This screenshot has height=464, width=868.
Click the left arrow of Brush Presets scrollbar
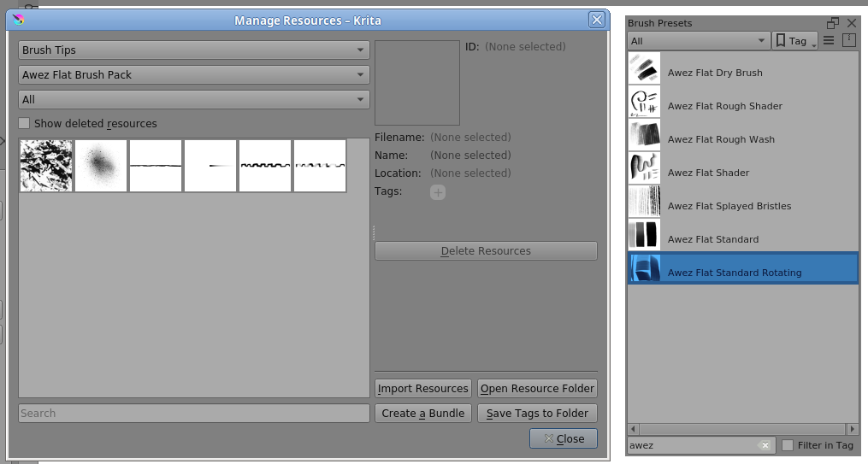tap(634, 429)
